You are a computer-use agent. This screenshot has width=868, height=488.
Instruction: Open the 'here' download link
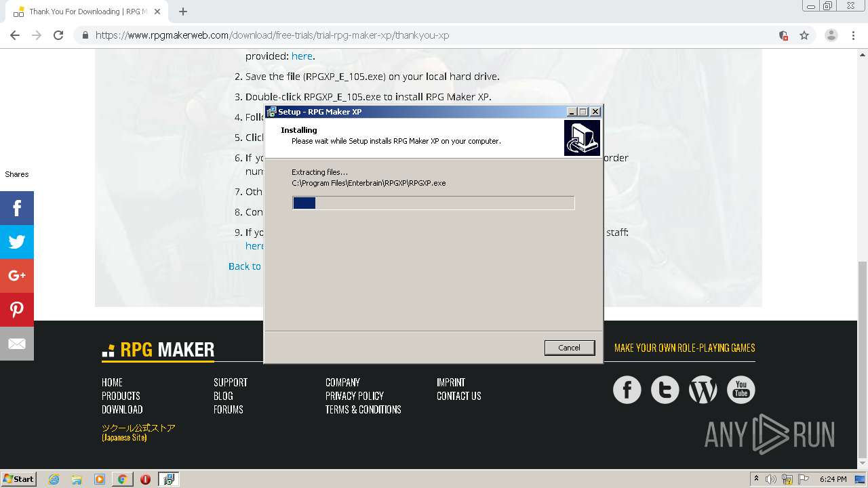302,56
